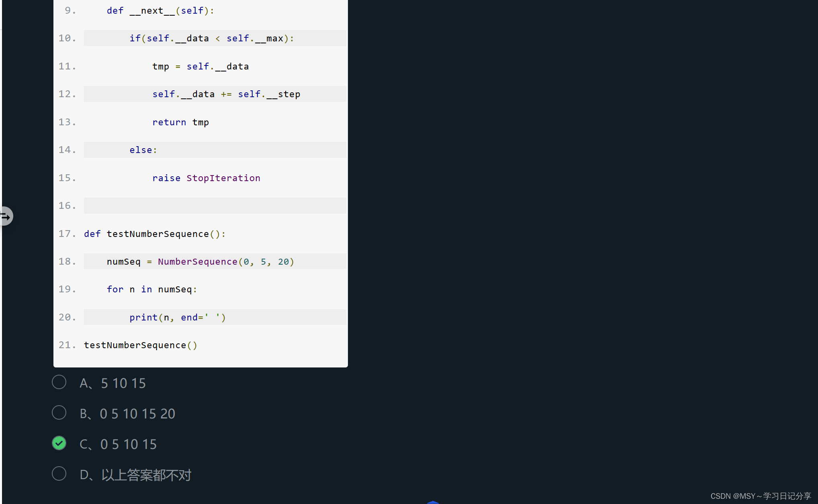Select radio button for option A
This screenshot has height=504, width=818.
[59, 382]
